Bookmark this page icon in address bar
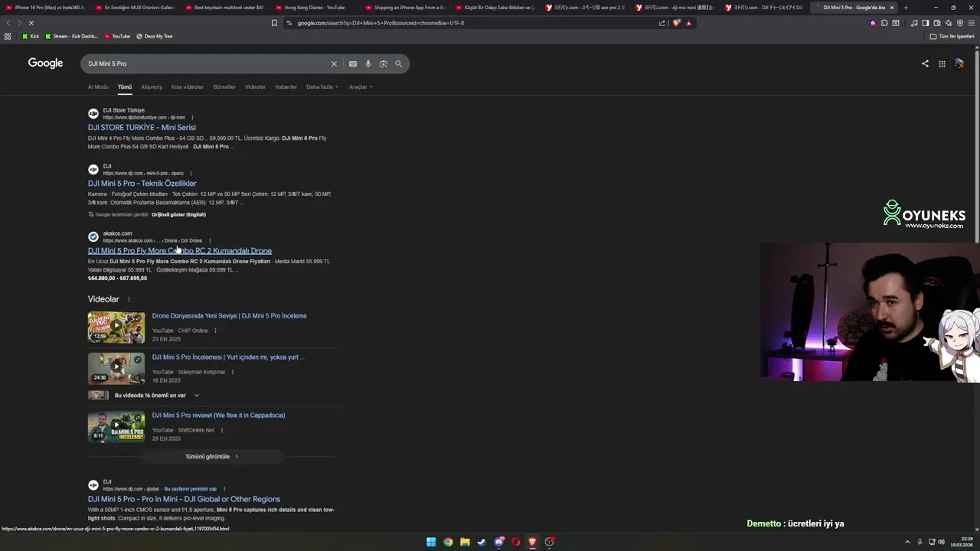Screen dimensions: 980x551 click(274, 23)
